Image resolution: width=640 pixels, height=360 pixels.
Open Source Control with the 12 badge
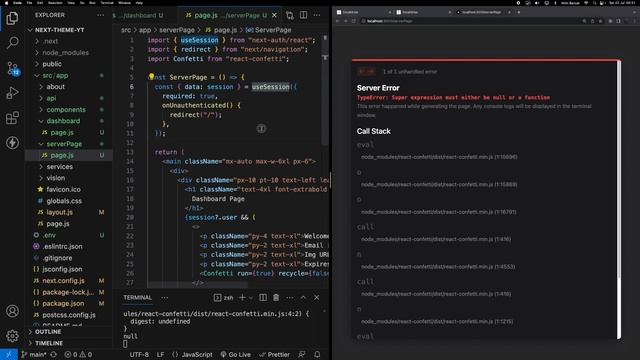point(12,68)
